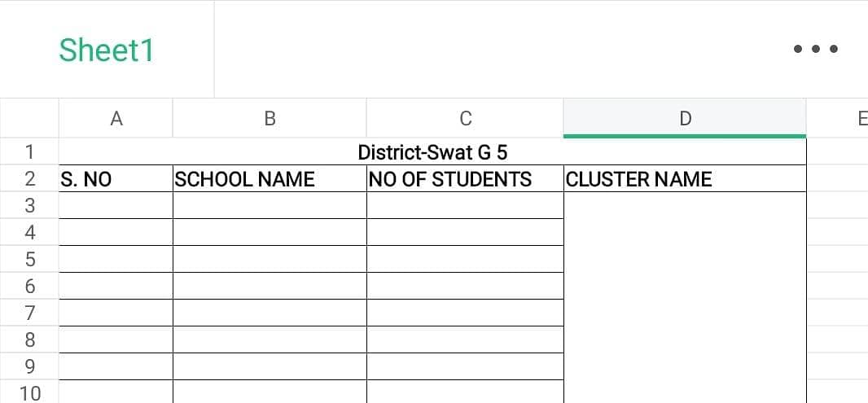The height and width of the screenshot is (403, 868).
Task: Select row 2 header
Action: (x=30, y=179)
